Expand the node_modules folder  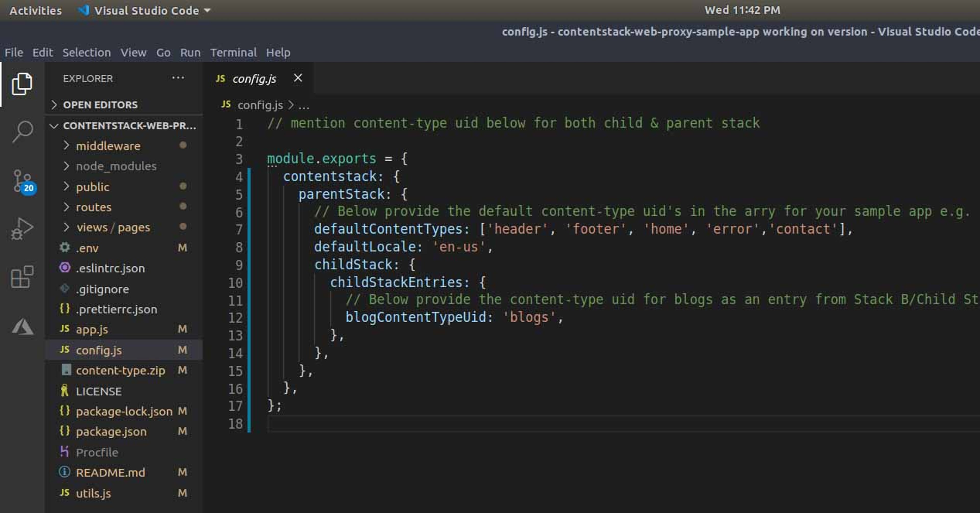click(x=67, y=166)
